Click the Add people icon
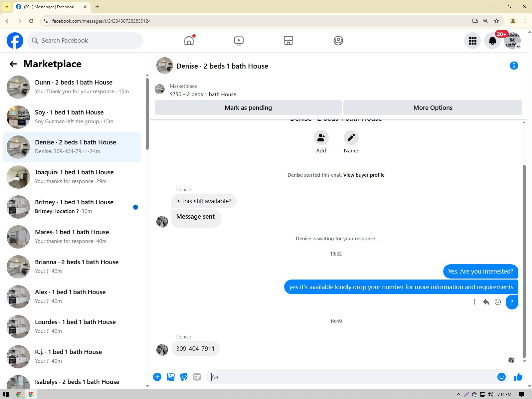 (321, 137)
